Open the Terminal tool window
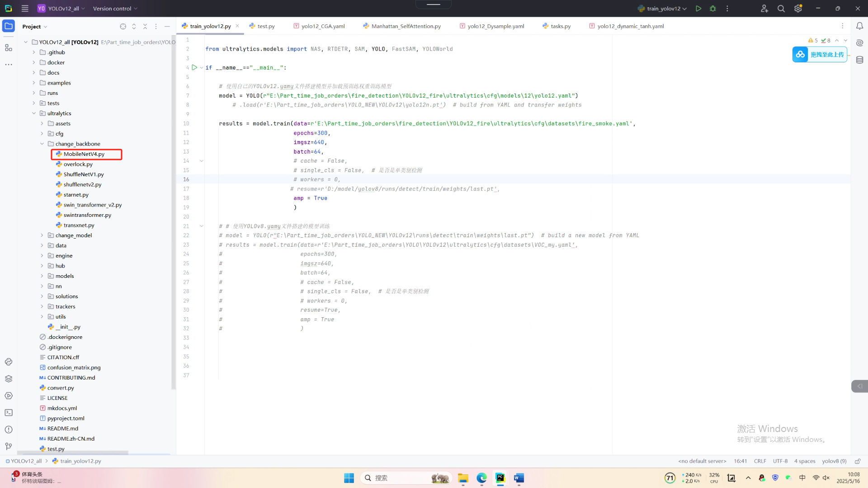 (9, 413)
